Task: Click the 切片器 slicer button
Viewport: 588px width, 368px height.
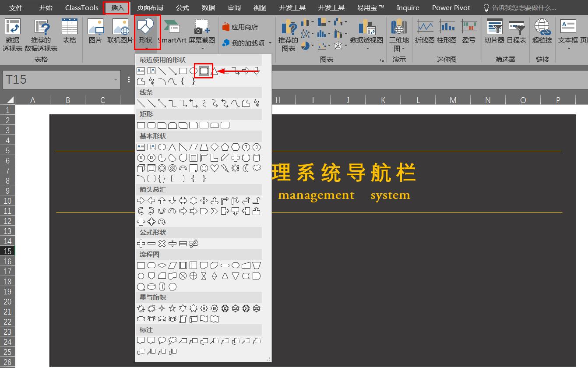Action: 494,32
